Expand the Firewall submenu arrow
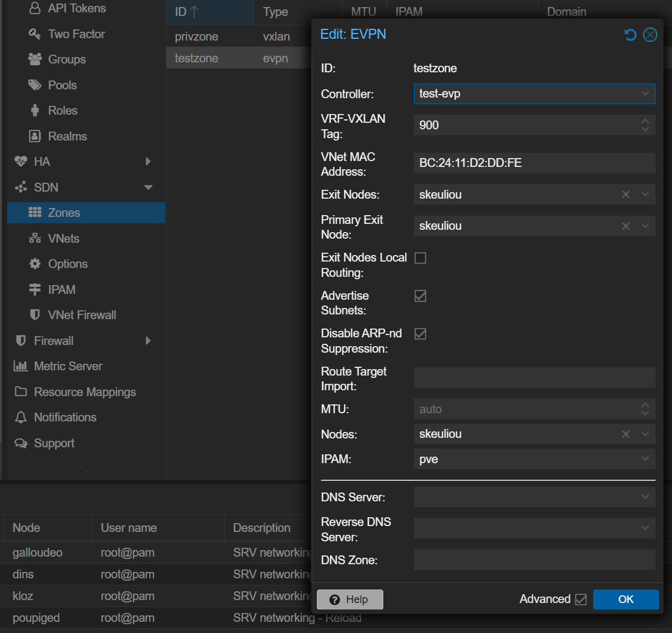The image size is (672, 633). pos(148,341)
